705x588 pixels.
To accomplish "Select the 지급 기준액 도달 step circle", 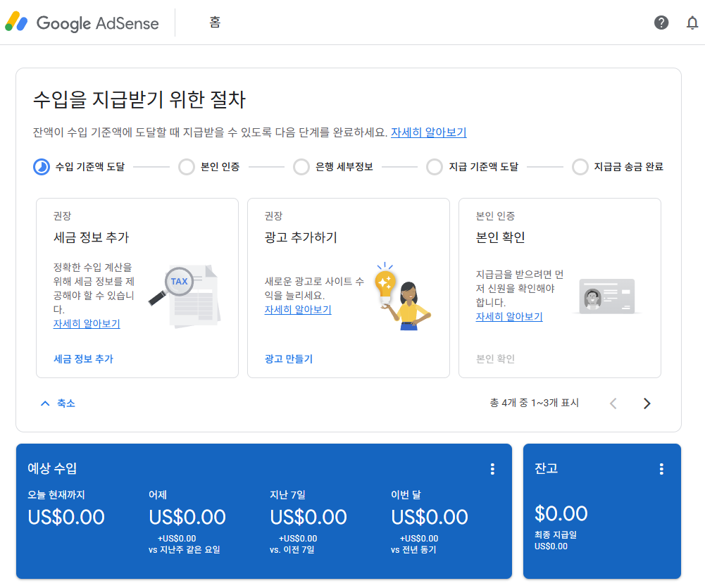I will tap(435, 167).
